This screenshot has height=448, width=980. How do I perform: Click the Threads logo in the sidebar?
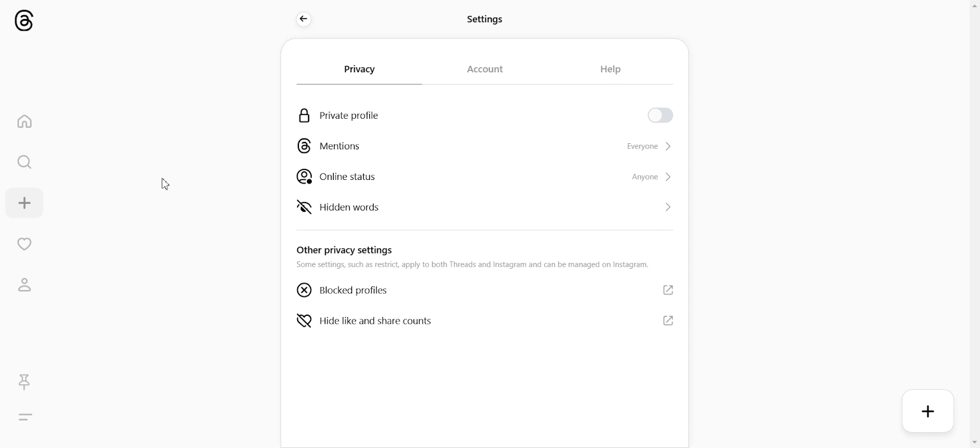point(23,20)
